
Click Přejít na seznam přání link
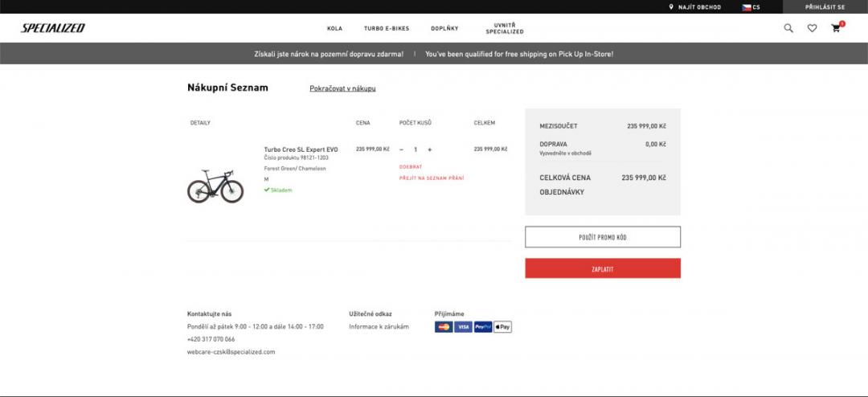tap(432, 178)
